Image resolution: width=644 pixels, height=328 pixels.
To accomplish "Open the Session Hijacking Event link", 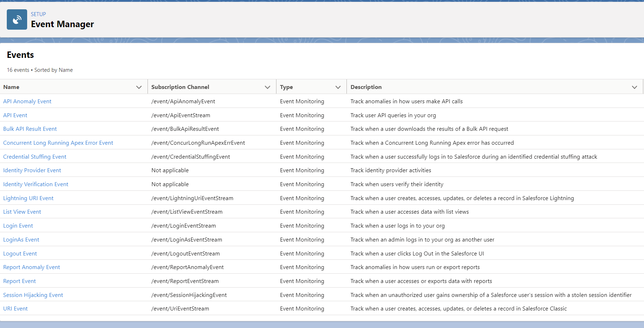I will click(x=33, y=295).
